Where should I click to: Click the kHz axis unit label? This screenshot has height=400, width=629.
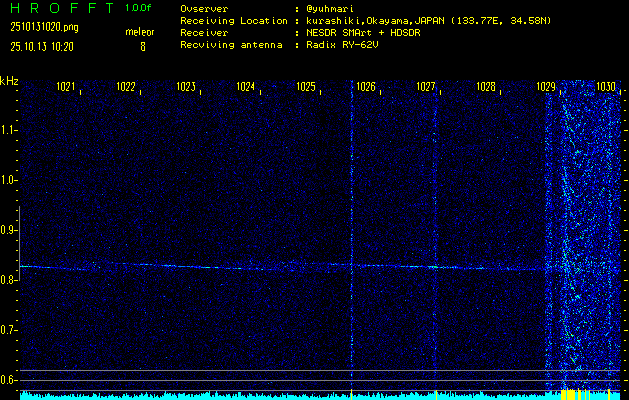[9, 81]
